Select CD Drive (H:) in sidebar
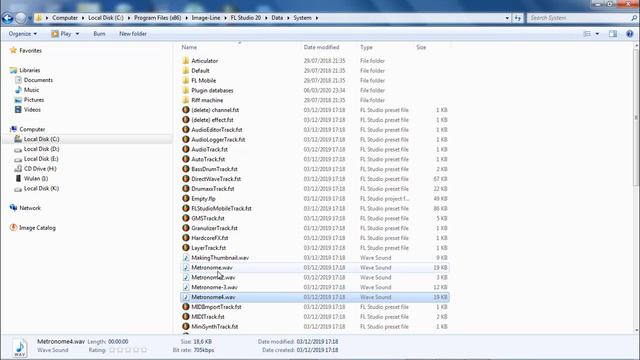 40,169
